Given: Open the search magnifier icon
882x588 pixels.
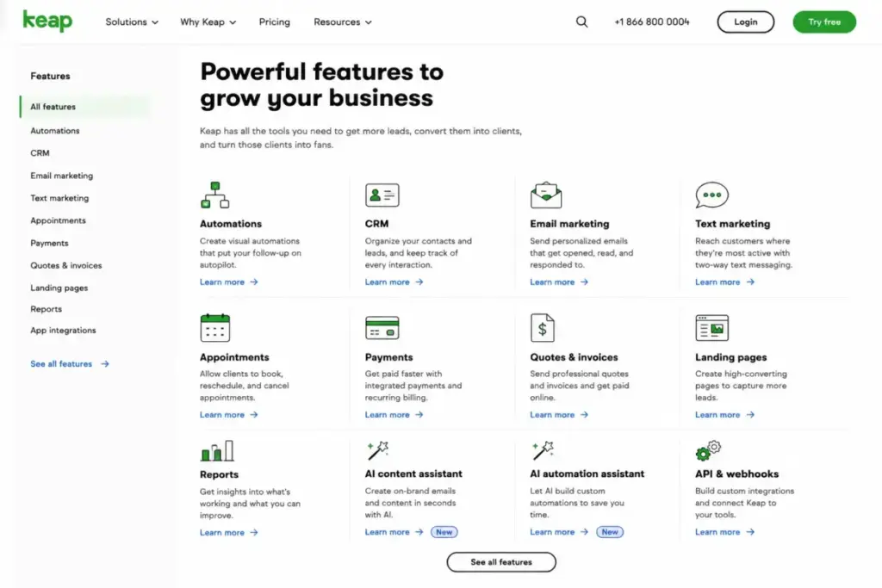Looking at the screenshot, I should point(581,22).
